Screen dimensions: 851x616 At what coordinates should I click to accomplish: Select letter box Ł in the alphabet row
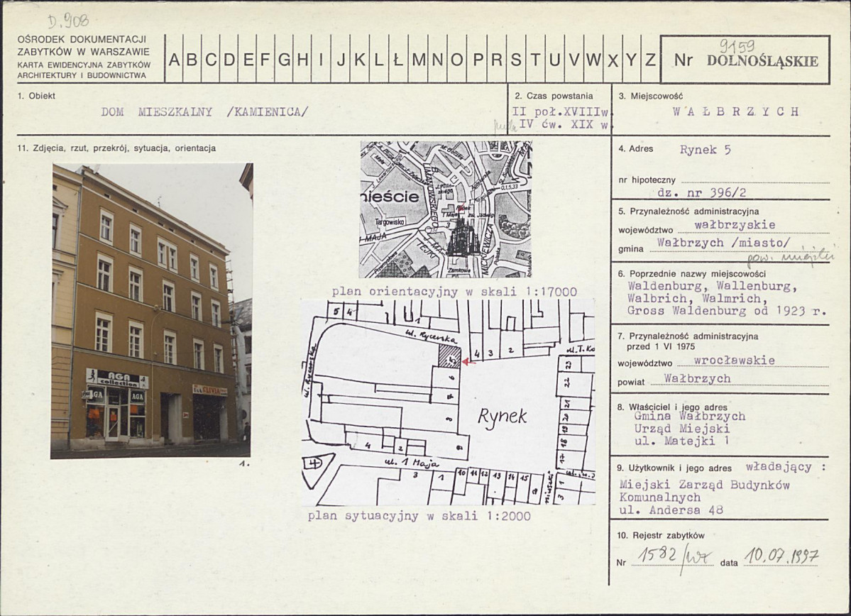[x=397, y=60]
